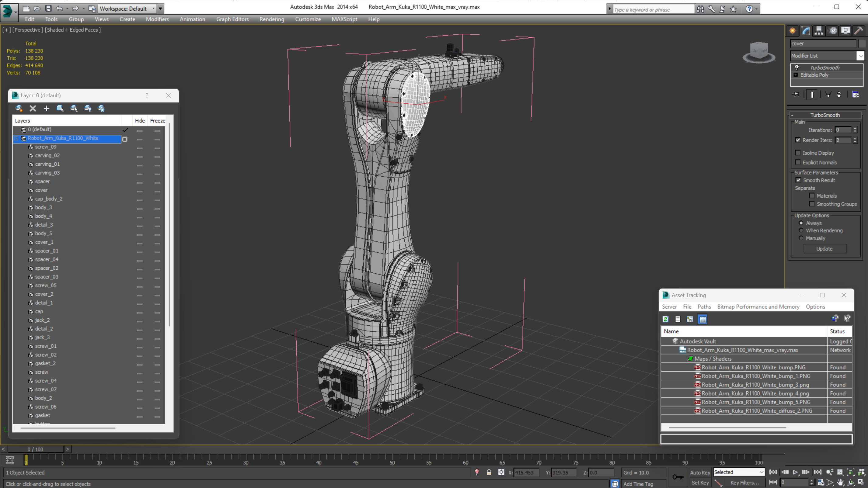Open the Display command panel tab
The width and height of the screenshot is (868, 488).
(845, 31)
